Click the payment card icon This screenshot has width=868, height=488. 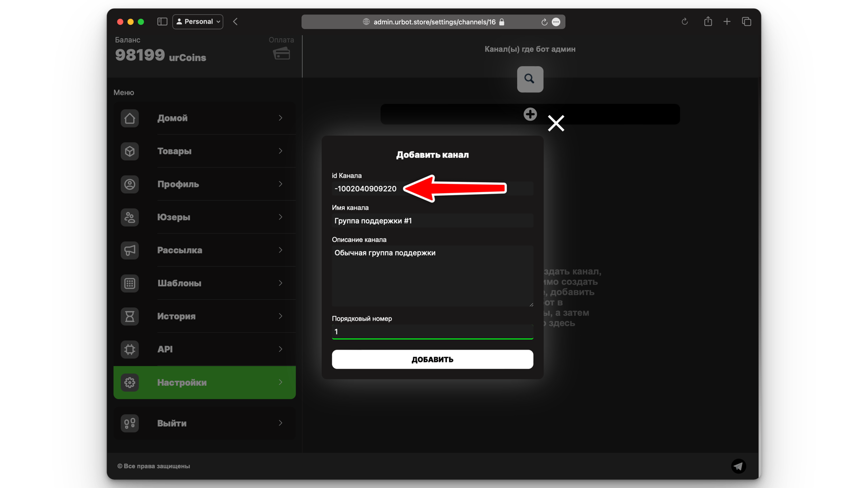pos(282,54)
